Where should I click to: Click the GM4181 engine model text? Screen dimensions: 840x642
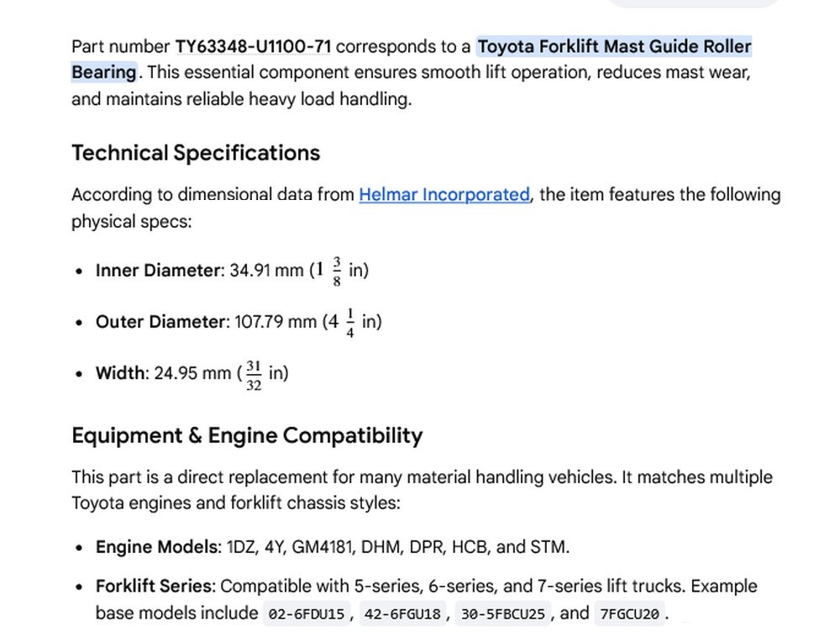click(322, 547)
